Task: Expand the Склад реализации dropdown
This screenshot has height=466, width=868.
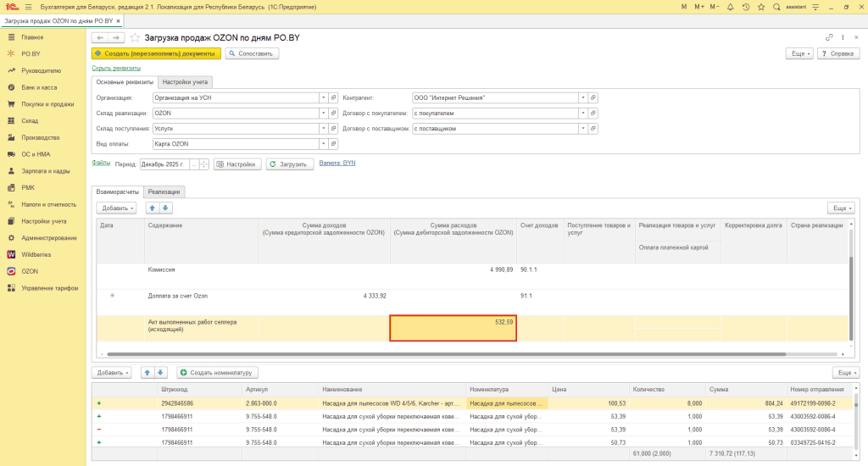Action: [x=323, y=113]
